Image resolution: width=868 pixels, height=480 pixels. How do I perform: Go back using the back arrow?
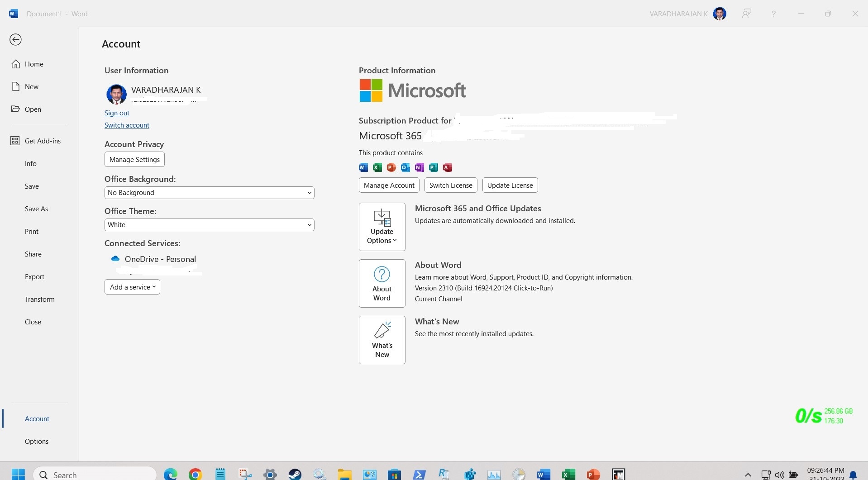click(15, 40)
